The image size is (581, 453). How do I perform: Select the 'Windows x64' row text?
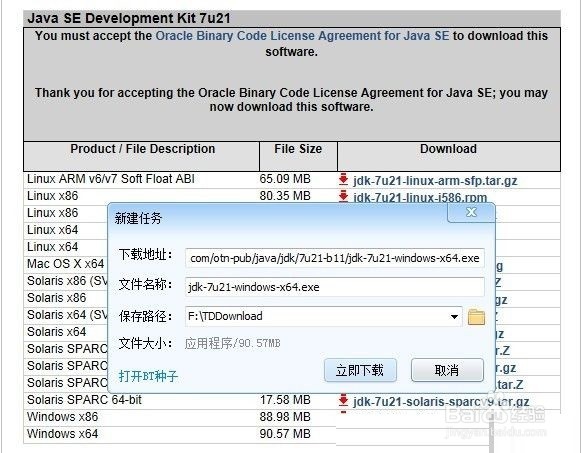coord(63,434)
